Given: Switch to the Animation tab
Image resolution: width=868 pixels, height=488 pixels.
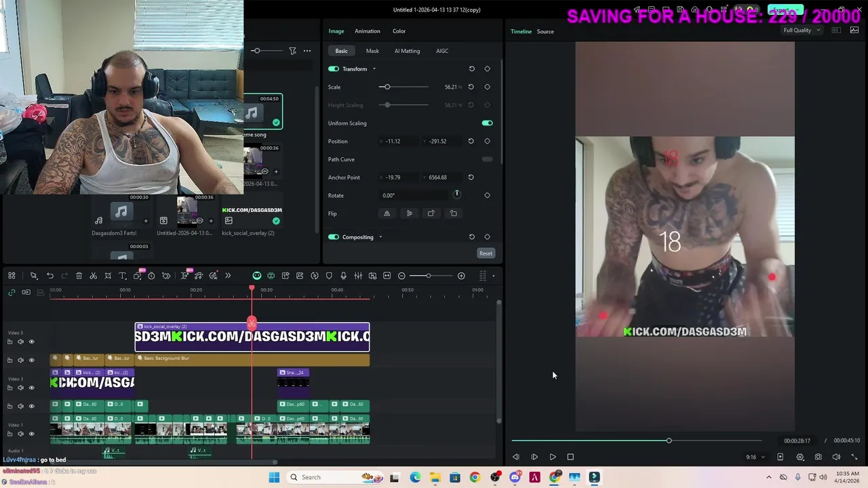Looking at the screenshot, I should coord(367,31).
